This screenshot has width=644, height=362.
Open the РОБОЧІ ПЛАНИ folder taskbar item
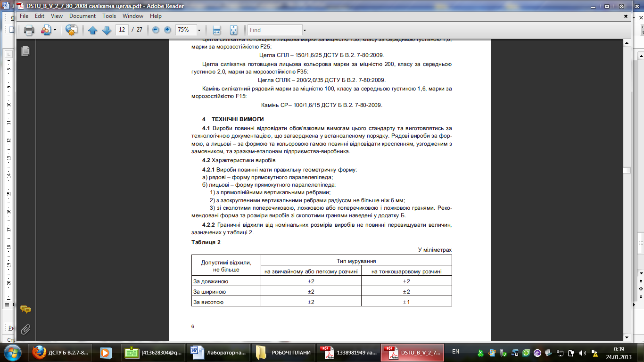[284, 353]
